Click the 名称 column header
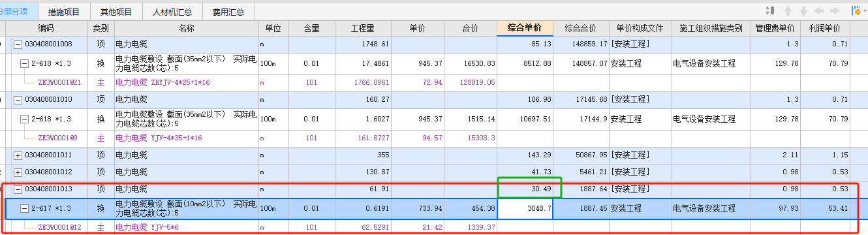The height and width of the screenshot is (235, 868). [186, 29]
